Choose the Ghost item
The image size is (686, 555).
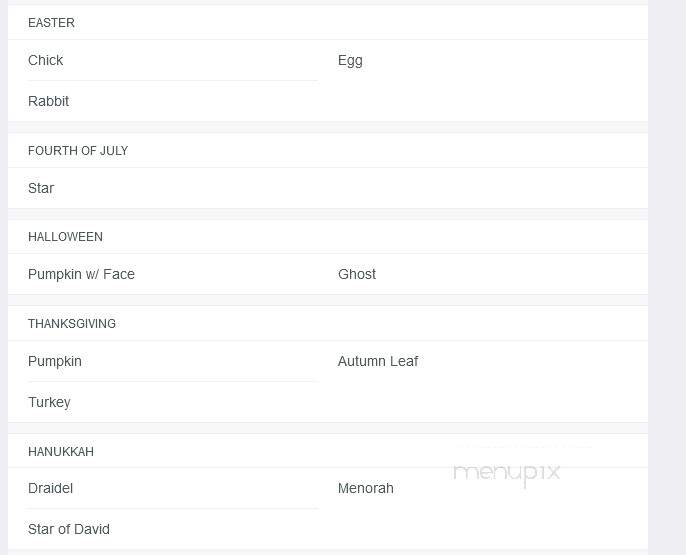click(357, 274)
